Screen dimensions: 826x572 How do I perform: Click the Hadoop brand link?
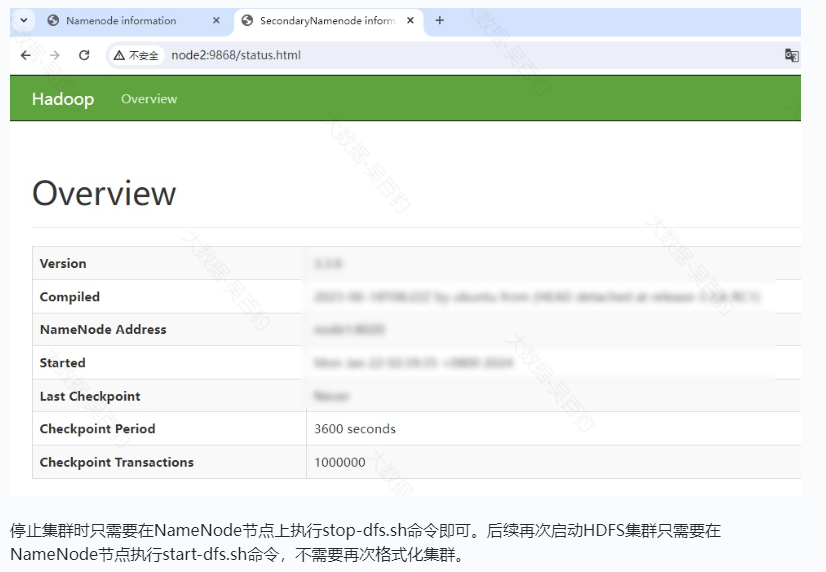pyautogui.click(x=63, y=99)
